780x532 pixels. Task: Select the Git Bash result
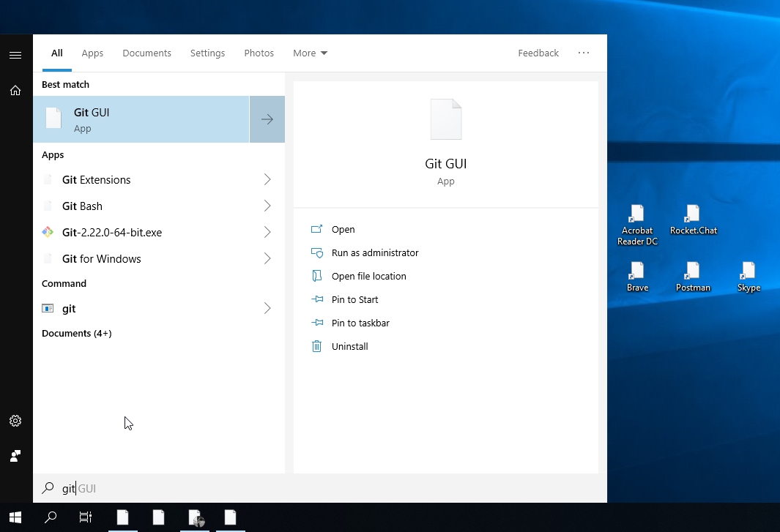[x=159, y=206]
